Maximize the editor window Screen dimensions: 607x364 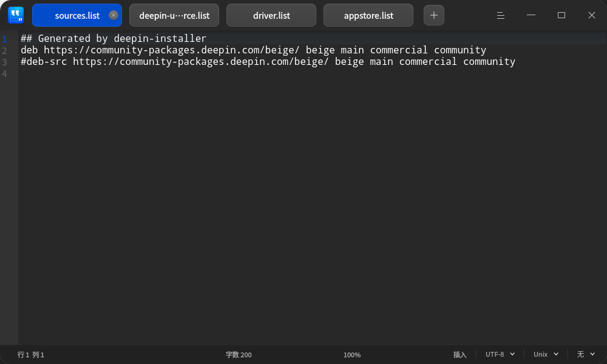pos(561,15)
